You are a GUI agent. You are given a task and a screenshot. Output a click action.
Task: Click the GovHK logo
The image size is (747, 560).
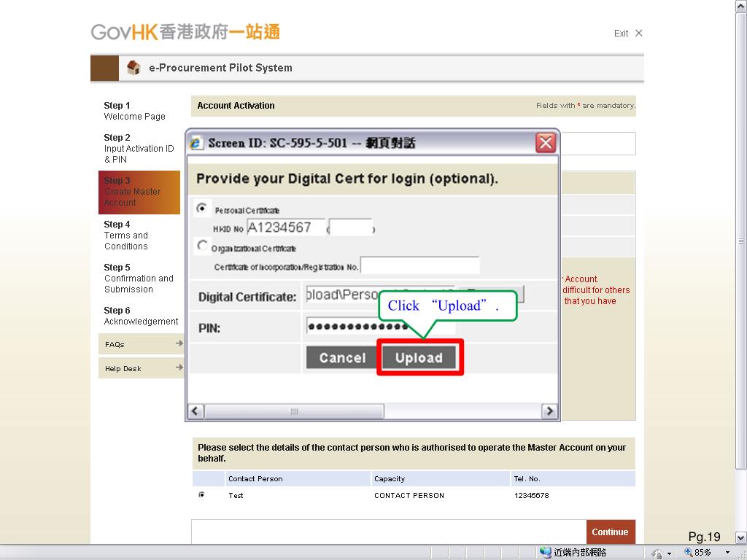coord(185,32)
